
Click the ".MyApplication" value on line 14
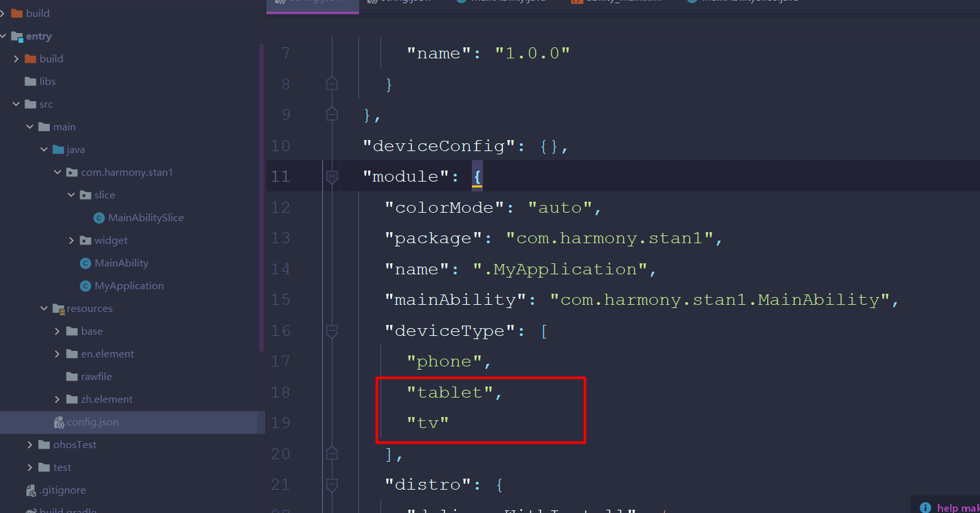[561, 269]
